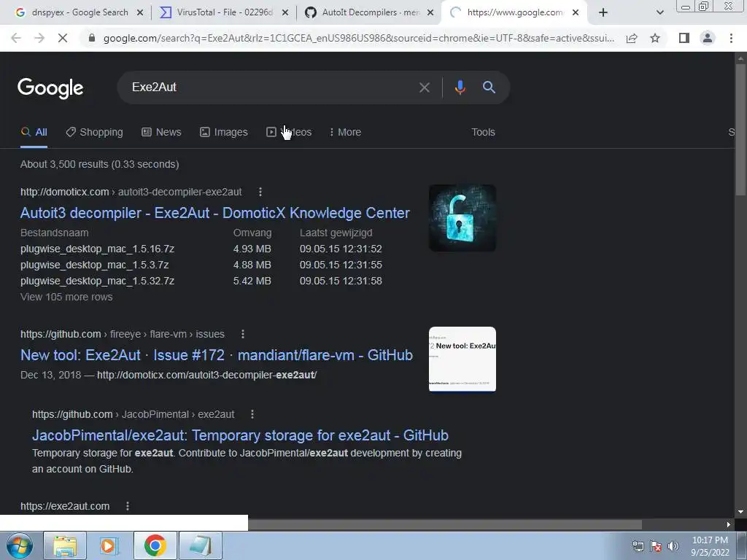Select plugwise_desktop_mac_1.5.16.7z row text
Viewport: 747px width, 560px height.
tap(97, 249)
